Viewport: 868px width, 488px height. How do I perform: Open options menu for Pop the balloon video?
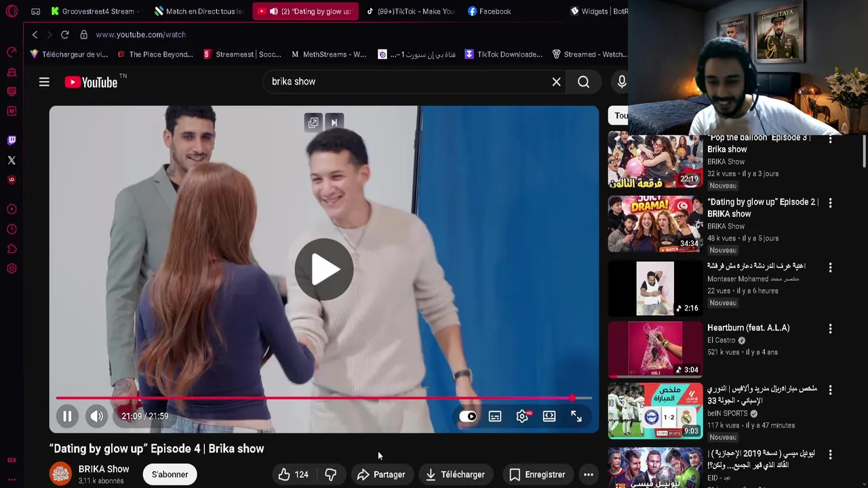pos(830,140)
